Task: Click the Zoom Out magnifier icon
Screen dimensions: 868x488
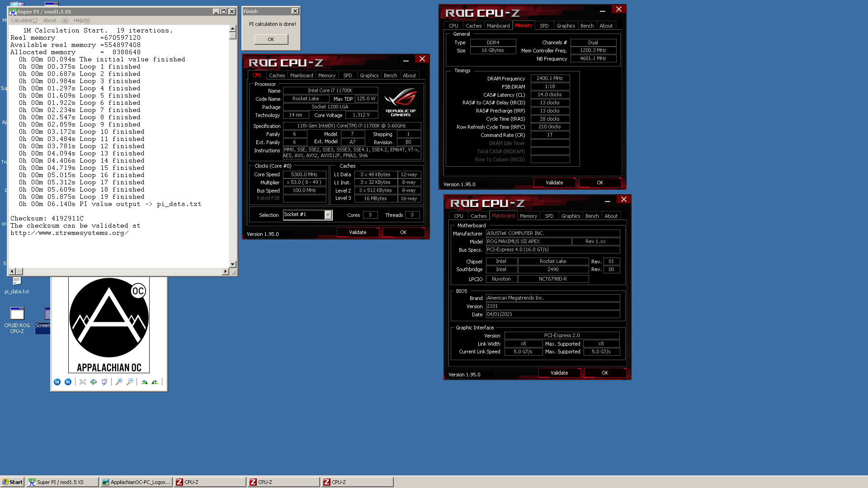Action: click(130, 382)
